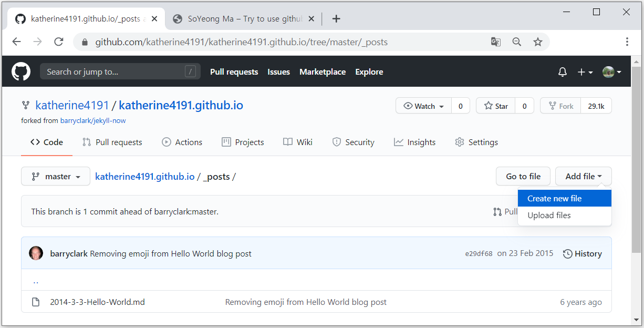Image resolution: width=644 pixels, height=328 pixels.
Task: Open the katherine4191.github.io repository title link
Action: click(x=181, y=106)
